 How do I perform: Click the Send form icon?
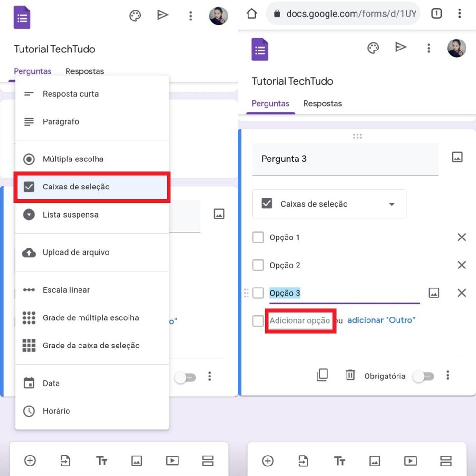401,47
